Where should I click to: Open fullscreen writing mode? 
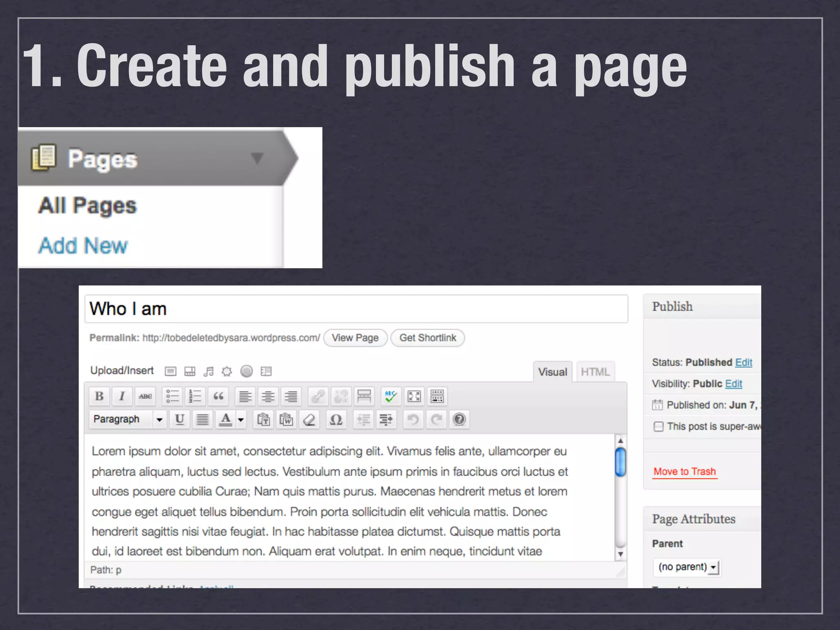click(x=414, y=396)
